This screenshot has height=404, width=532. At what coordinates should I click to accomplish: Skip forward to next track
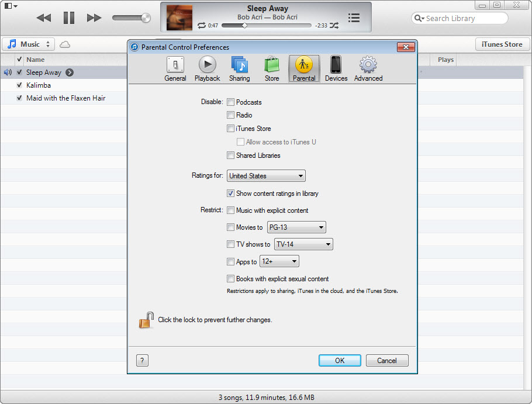pos(94,18)
